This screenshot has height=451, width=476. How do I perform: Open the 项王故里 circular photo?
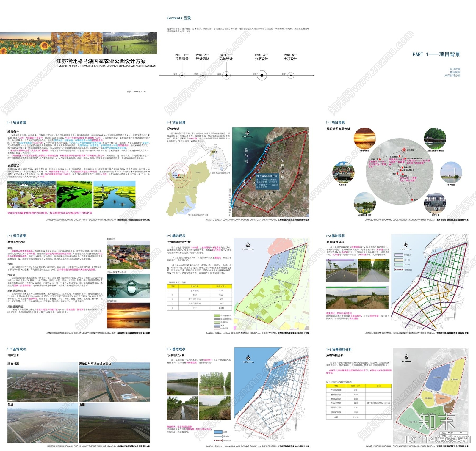coord(435,203)
